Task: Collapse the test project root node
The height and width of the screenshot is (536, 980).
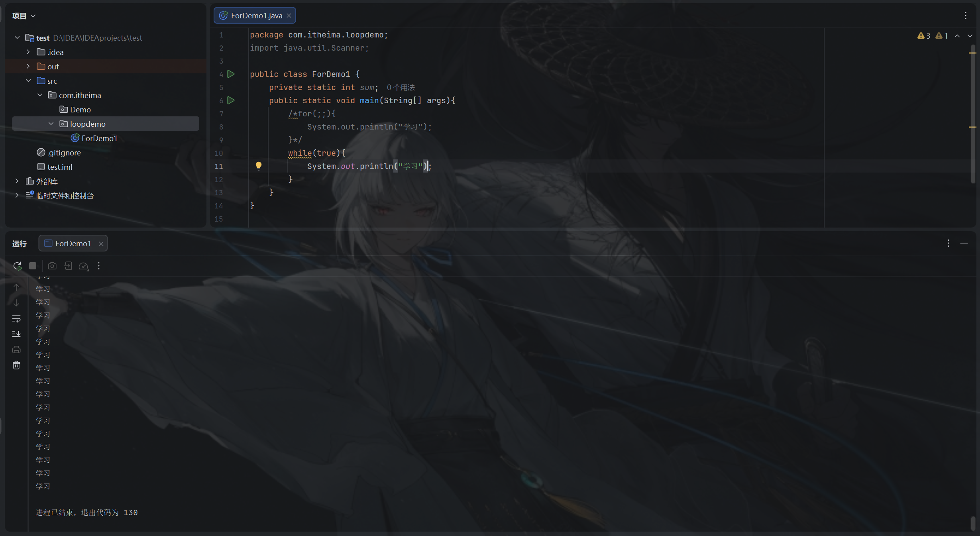Action: [x=17, y=37]
